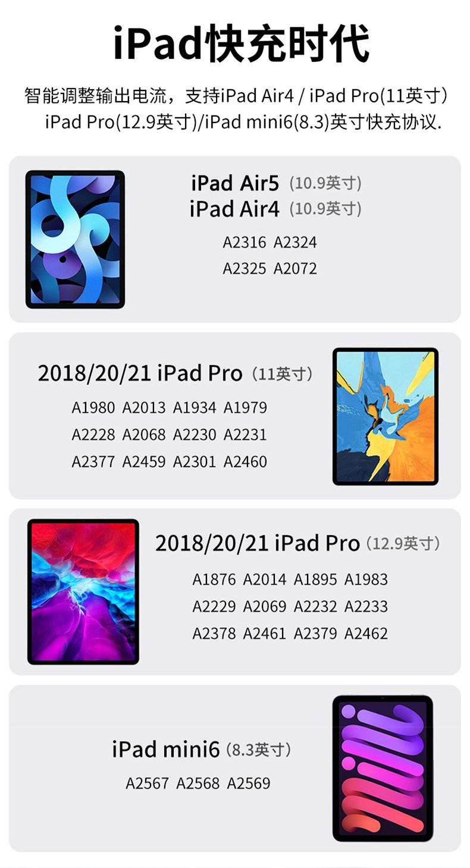The height and width of the screenshot is (868, 470).
Task: Click the iPad快充时代 headline
Action: 241,43
